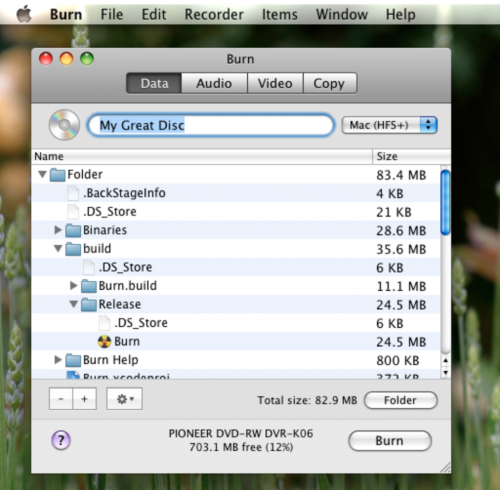
Task: Open the Apple menu
Action: click(x=24, y=14)
